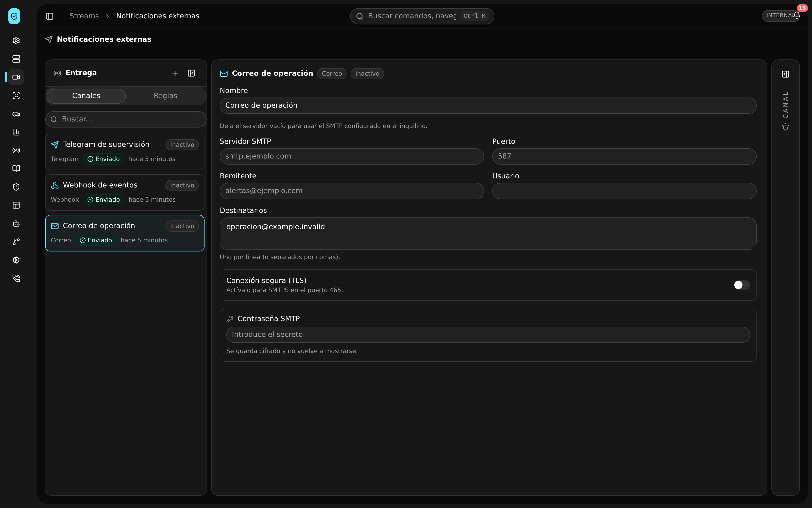Open the git branch sidebar icon
The height and width of the screenshot is (508, 812).
(16, 242)
